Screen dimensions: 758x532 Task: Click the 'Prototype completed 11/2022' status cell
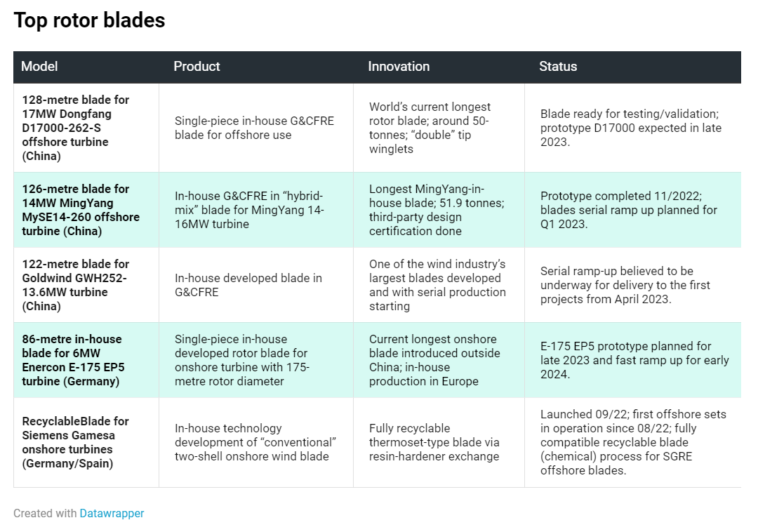[x=628, y=210]
